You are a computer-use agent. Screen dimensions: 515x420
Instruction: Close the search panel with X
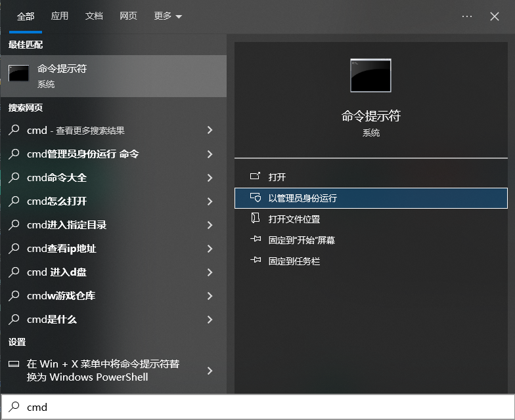495,16
